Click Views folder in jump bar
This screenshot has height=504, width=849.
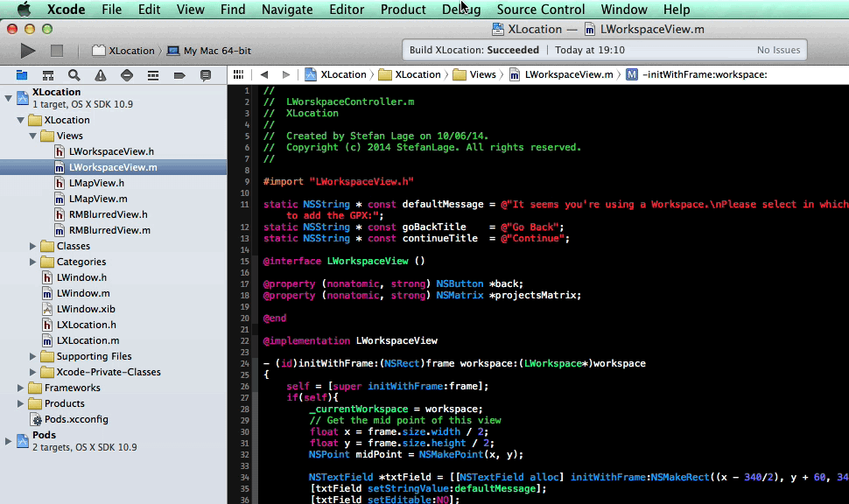pyautogui.click(x=475, y=74)
